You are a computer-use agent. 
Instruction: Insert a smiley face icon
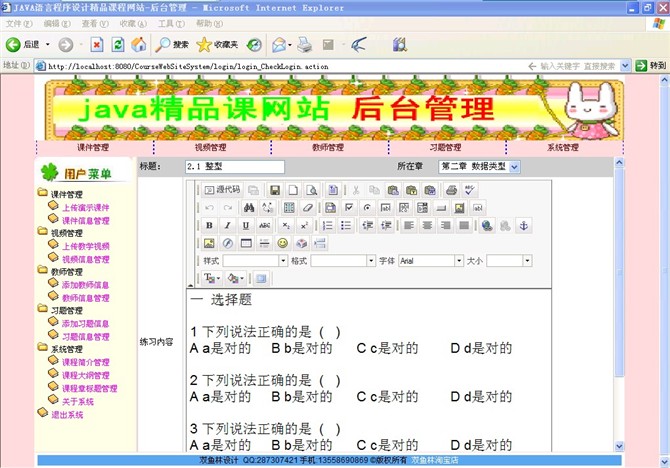click(x=282, y=243)
